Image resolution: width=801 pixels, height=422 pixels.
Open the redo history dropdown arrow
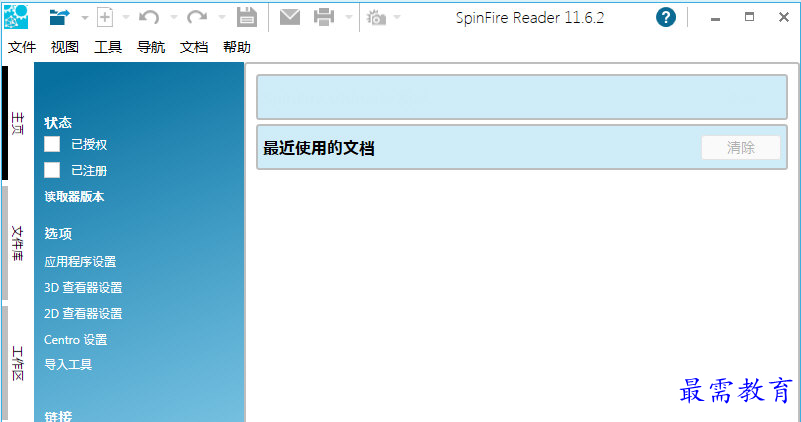pyautogui.click(x=222, y=18)
